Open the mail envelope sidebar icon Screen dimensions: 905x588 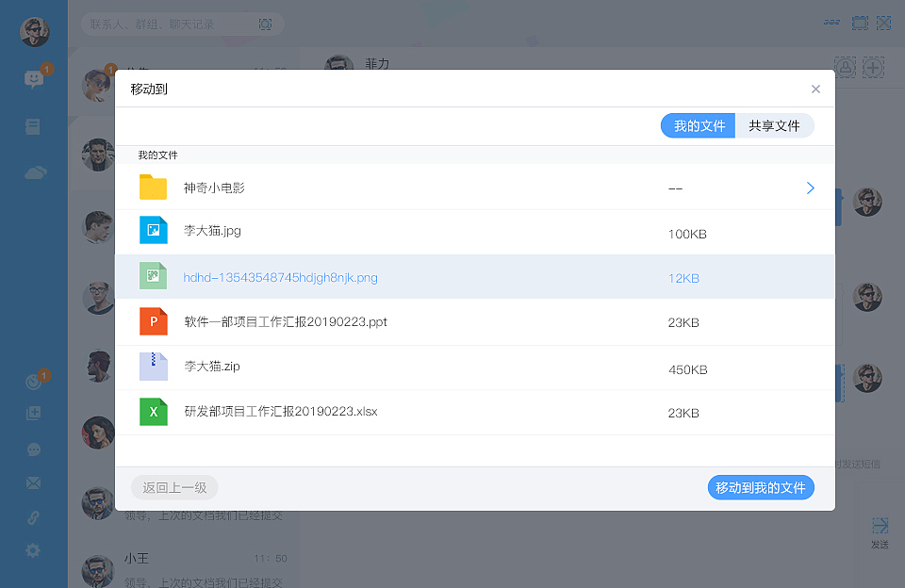coord(34,483)
